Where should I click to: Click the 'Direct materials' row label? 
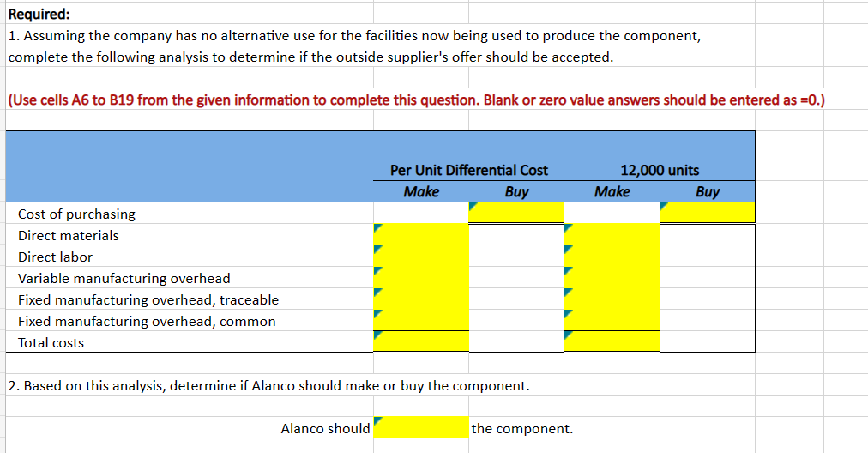pyautogui.click(x=68, y=235)
